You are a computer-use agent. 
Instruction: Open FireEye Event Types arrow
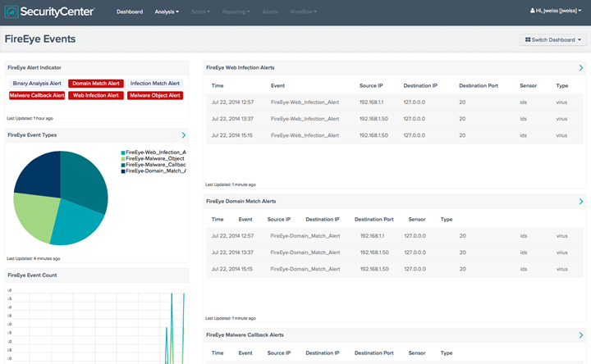click(x=184, y=135)
